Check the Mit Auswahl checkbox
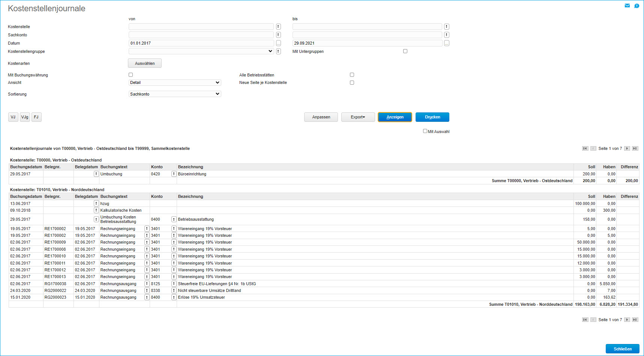 (425, 131)
